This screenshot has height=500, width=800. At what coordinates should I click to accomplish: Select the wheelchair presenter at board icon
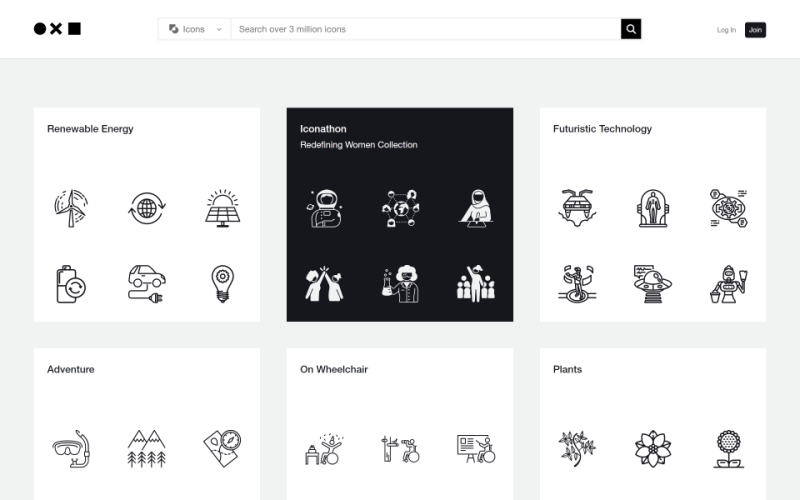pyautogui.click(x=476, y=449)
